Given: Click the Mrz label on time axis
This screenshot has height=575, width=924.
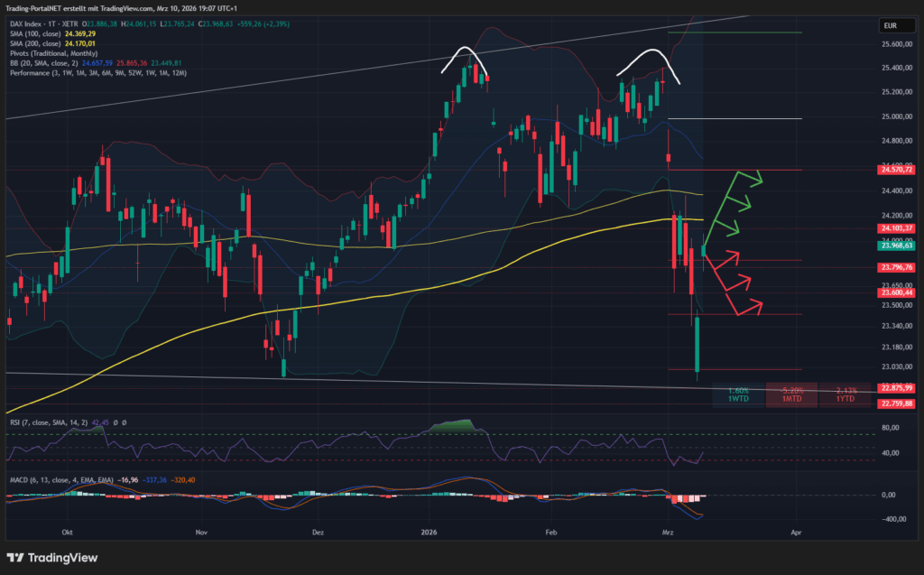Looking at the screenshot, I should (x=668, y=533).
